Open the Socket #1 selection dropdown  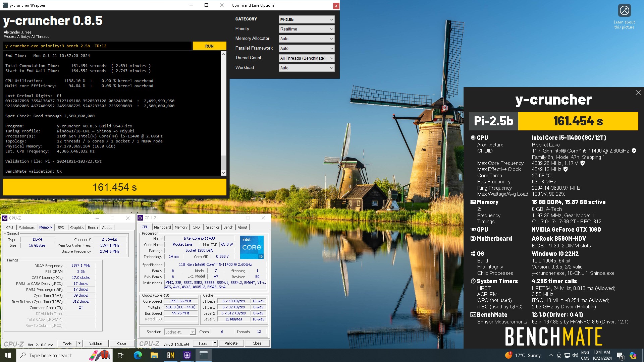180,332
